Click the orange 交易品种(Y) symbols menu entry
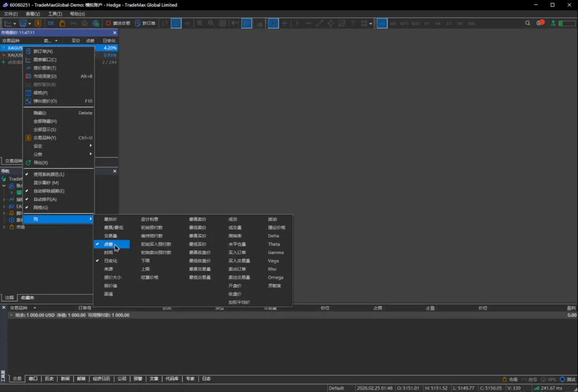Screen dimensions: 578x392 (x=44, y=138)
